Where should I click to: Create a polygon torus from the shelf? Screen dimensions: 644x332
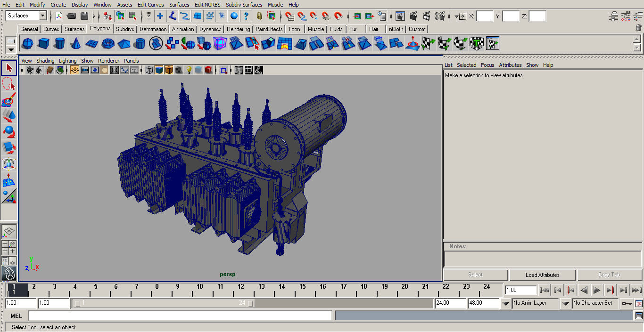coord(108,44)
